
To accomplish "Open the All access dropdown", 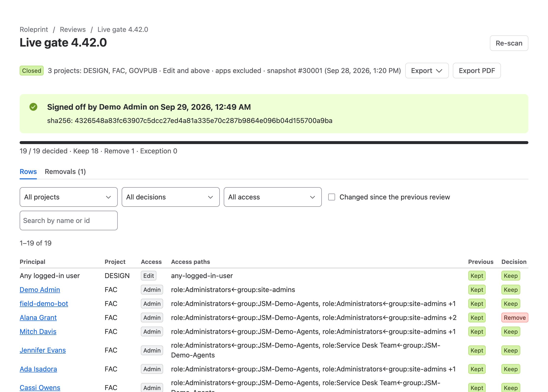I will click(273, 197).
